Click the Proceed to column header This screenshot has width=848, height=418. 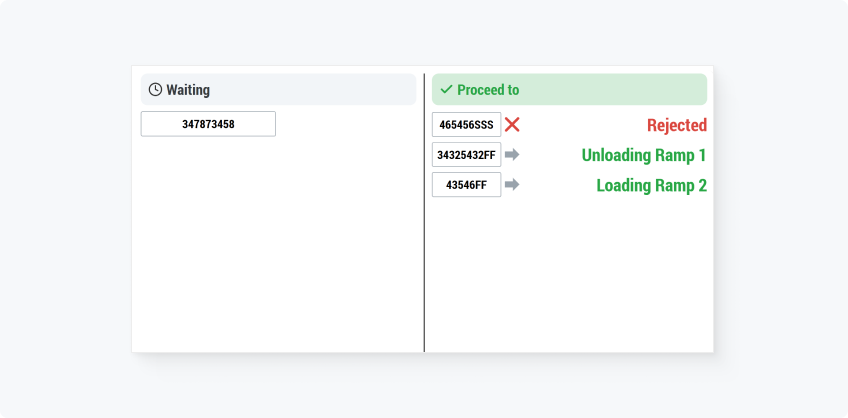(569, 89)
